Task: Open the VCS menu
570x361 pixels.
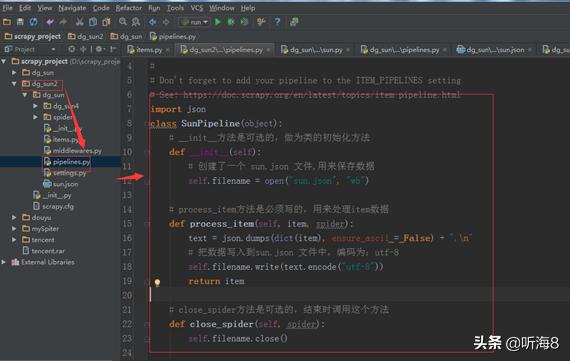Action: [x=197, y=8]
